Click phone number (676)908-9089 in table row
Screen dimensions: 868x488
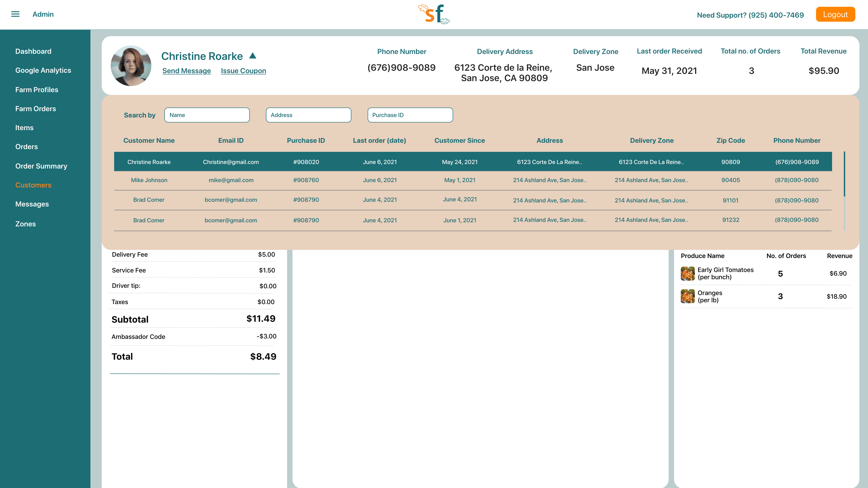click(797, 162)
